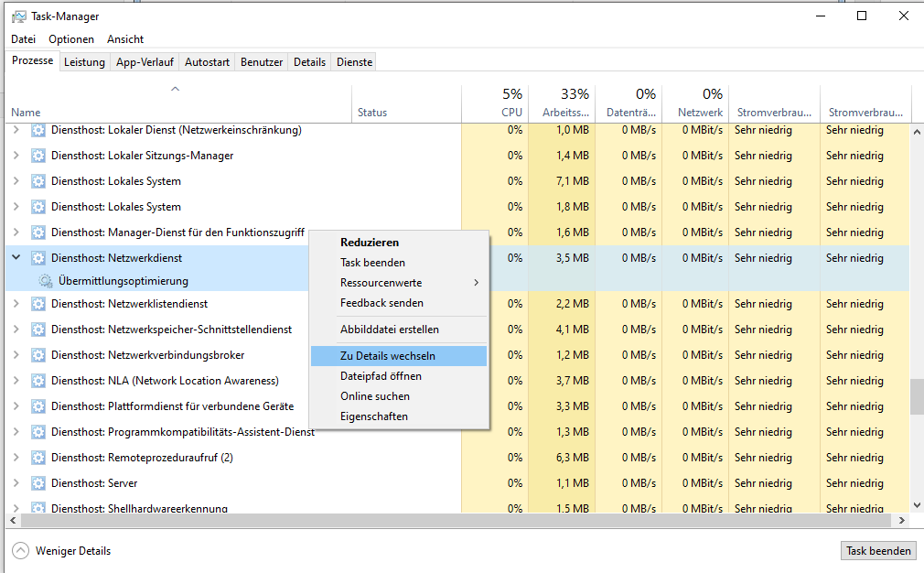
Task: Click gear icon of Netzwerkspeicher-Schnittstellendienst row
Action: coord(38,330)
